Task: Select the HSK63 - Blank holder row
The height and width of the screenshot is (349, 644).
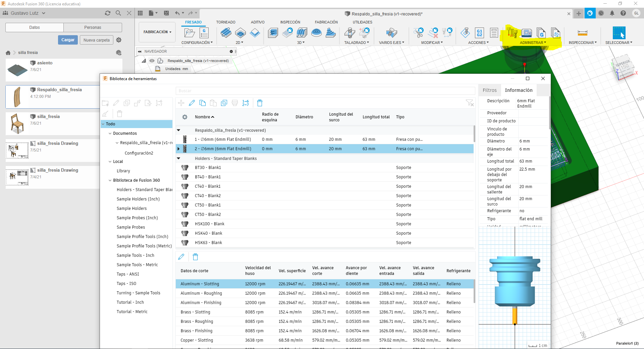Action: [x=325, y=243]
